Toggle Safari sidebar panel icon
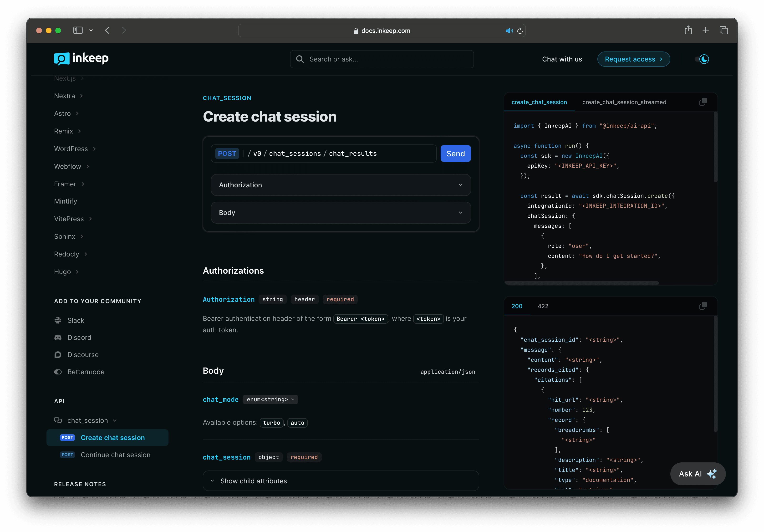The image size is (764, 532). [x=78, y=31]
